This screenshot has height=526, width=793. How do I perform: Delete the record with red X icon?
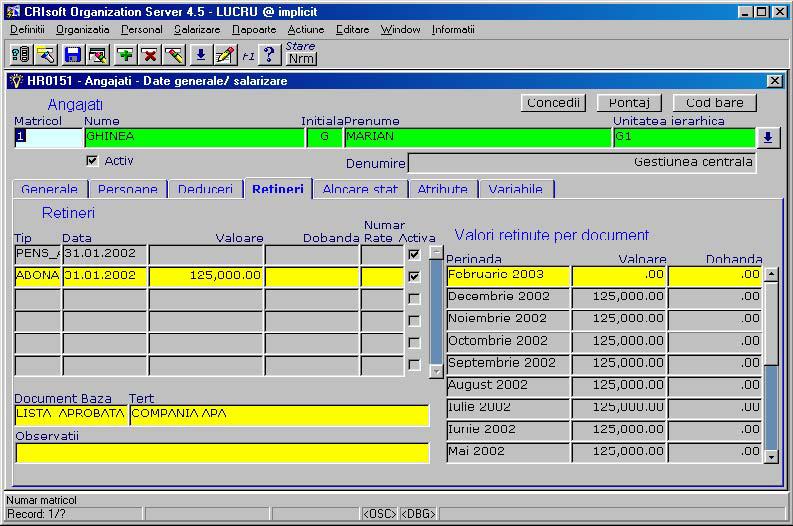click(x=150, y=54)
